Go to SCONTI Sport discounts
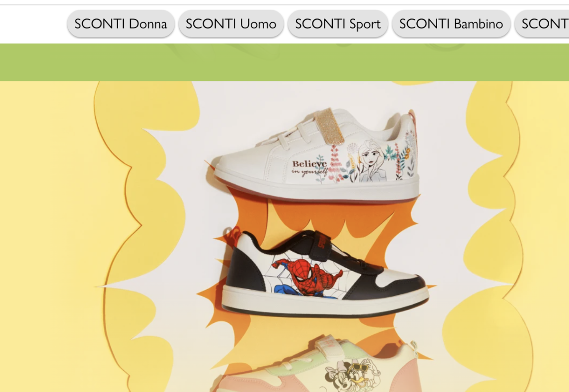569x392 pixels. pyautogui.click(x=338, y=24)
